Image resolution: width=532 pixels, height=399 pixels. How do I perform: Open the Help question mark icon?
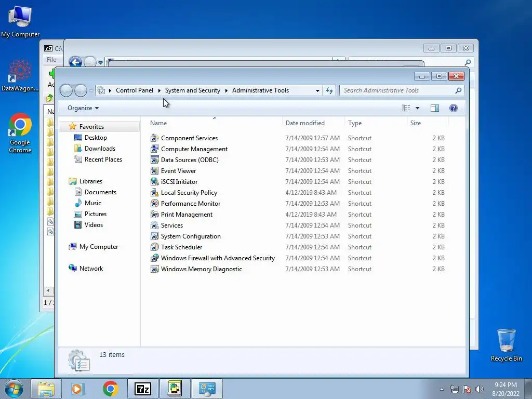coord(453,108)
